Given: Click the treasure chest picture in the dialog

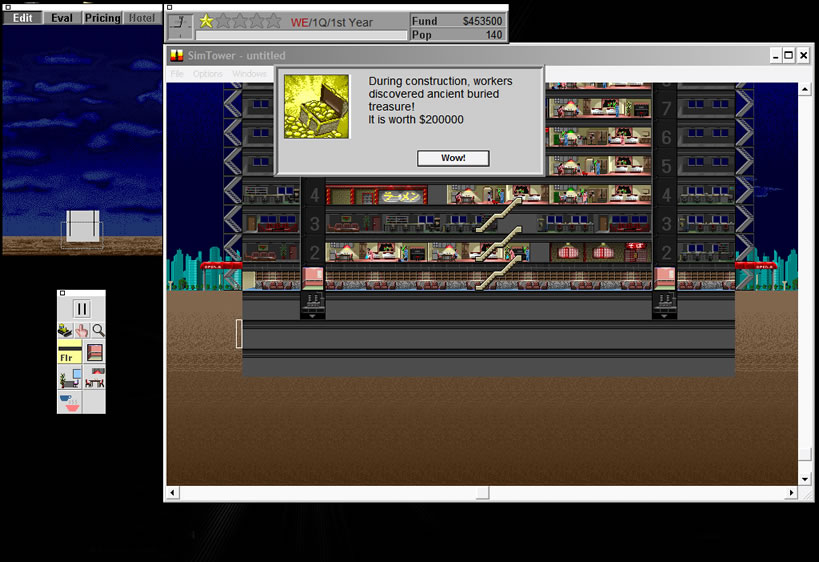Looking at the screenshot, I should coord(317,106).
